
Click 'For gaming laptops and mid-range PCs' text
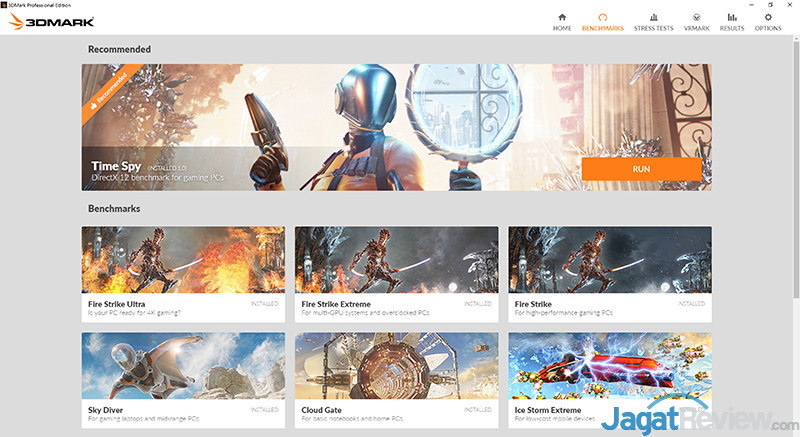click(x=143, y=419)
